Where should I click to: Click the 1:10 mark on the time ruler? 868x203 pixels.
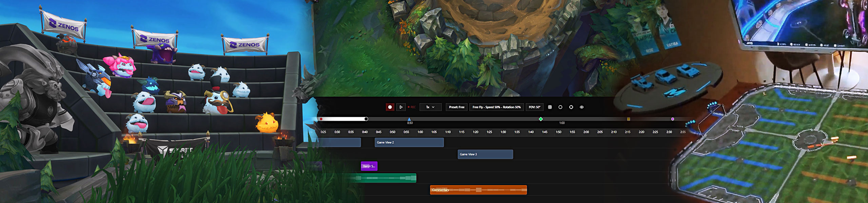pos(448,132)
